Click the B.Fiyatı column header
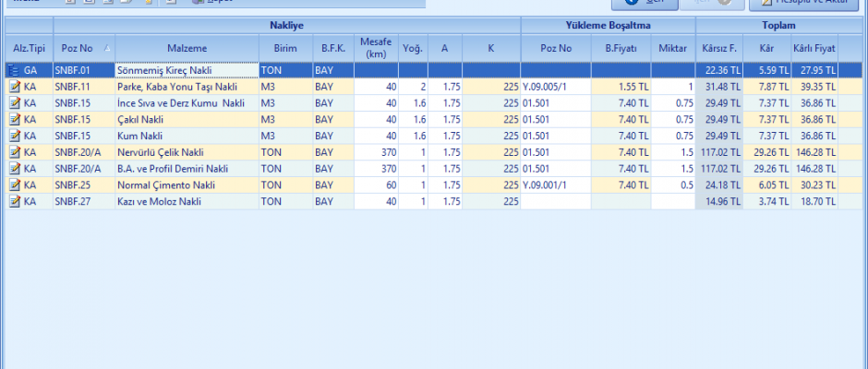 coord(621,48)
